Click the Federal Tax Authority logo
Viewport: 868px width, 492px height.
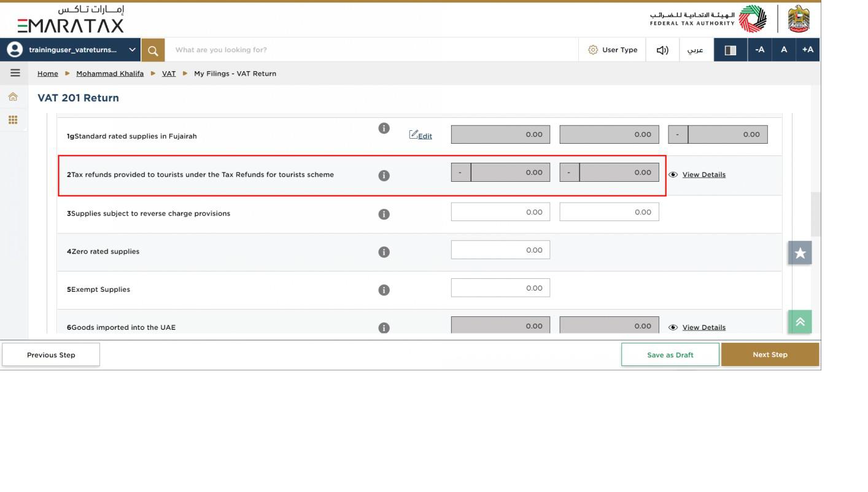708,19
